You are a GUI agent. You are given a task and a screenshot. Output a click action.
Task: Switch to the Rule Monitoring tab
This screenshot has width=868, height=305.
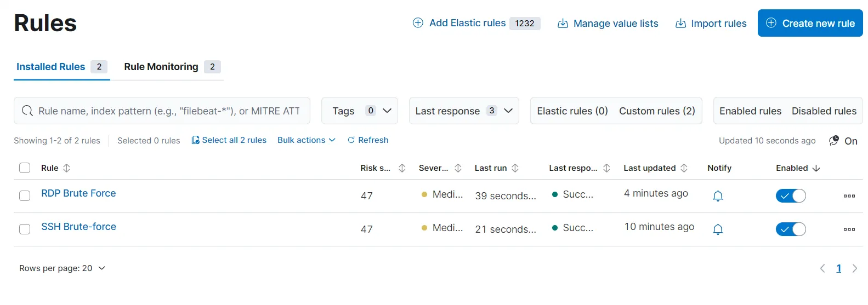pyautogui.click(x=172, y=67)
